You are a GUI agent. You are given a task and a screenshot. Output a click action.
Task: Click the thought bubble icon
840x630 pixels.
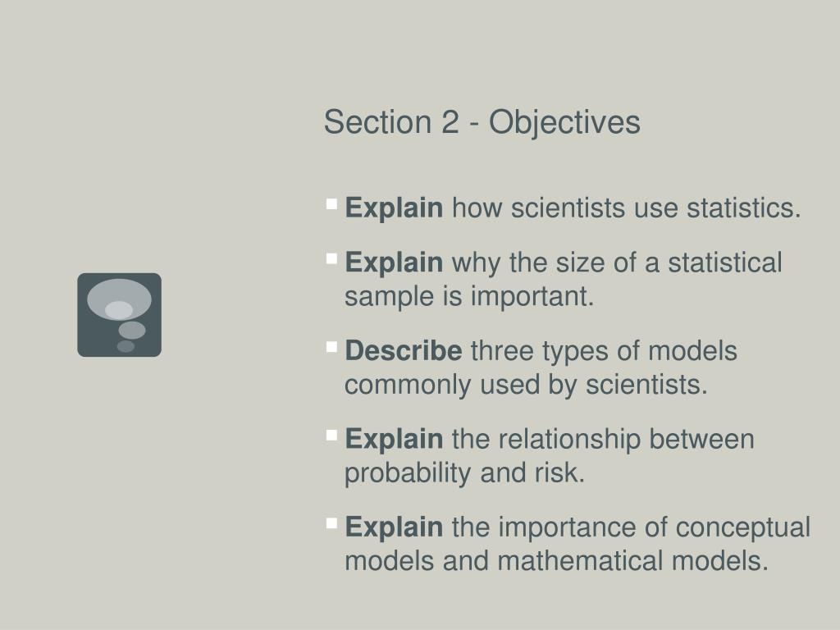pyautogui.click(x=120, y=315)
